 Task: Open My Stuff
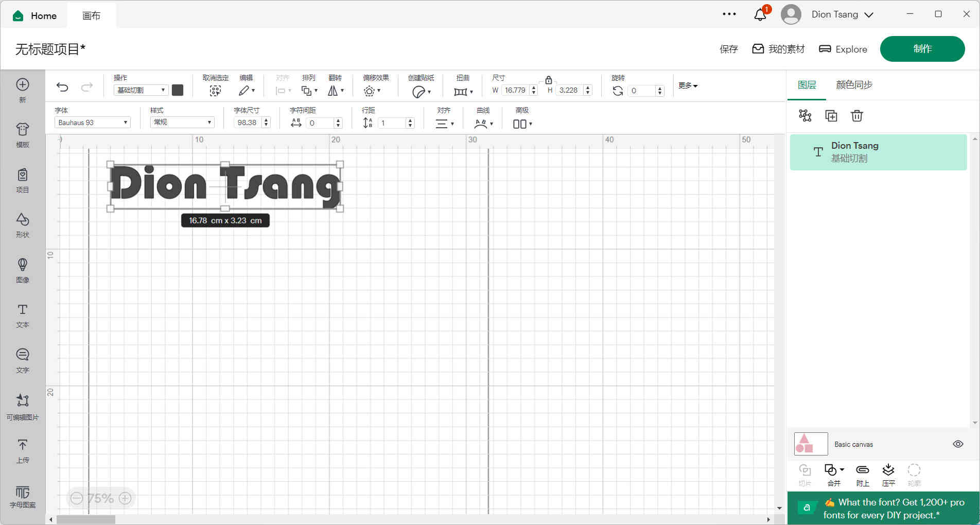[x=778, y=49]
